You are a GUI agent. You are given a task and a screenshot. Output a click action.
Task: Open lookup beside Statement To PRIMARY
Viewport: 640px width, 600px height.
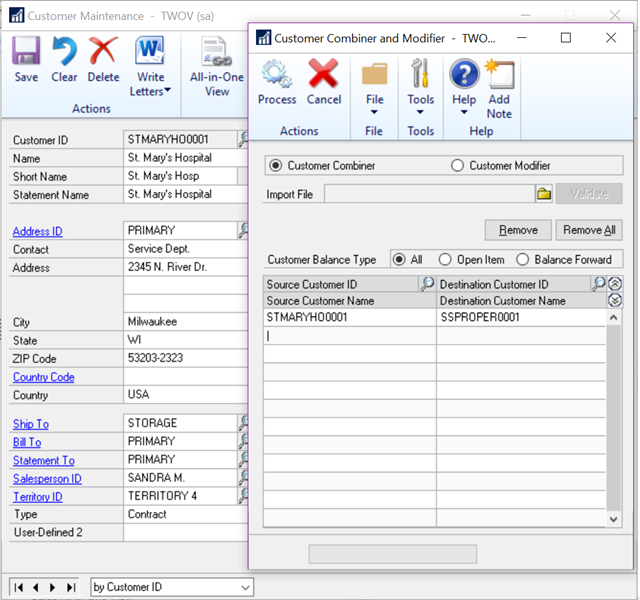point(243,460)
